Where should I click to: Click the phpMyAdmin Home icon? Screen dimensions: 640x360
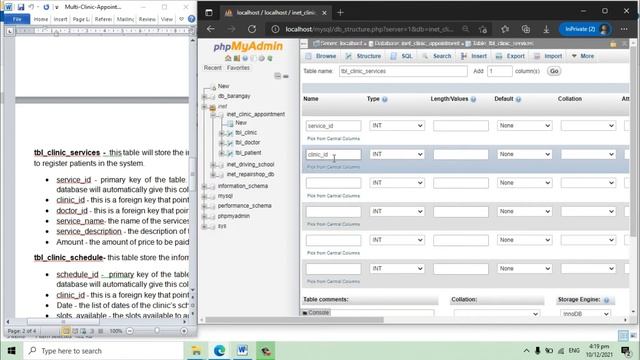(x=228, y=58)
